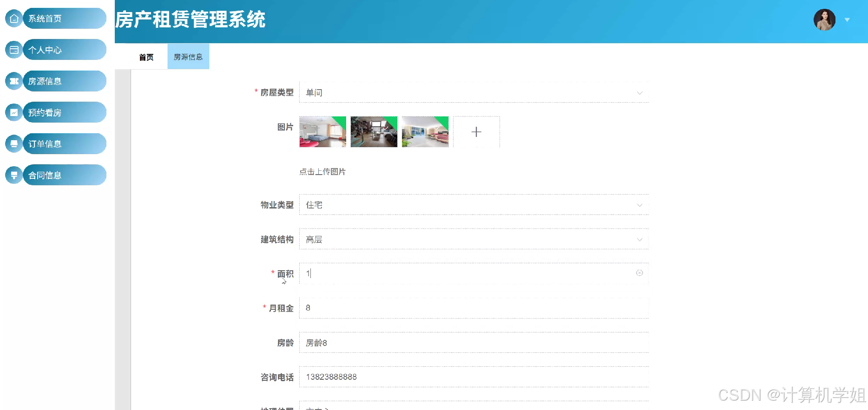Open 预约看房 in the sidebar
Screen dimensions: 868x410
pyautogui.click(x=65, y=112)
